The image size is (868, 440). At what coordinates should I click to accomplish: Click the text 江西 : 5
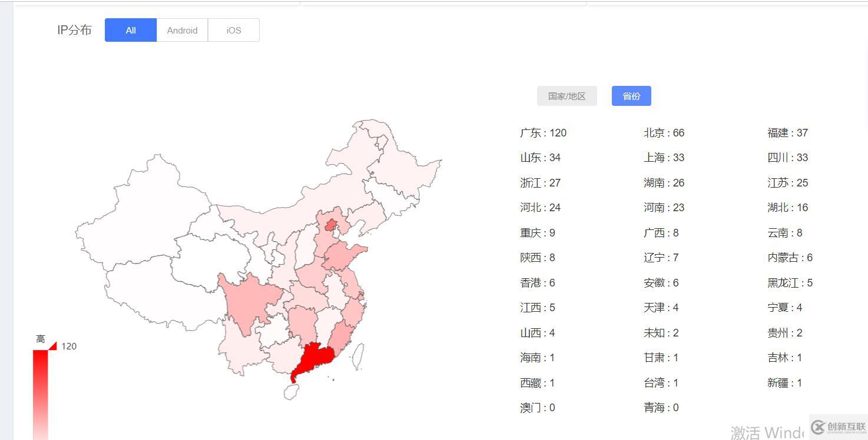coord(537,308)
